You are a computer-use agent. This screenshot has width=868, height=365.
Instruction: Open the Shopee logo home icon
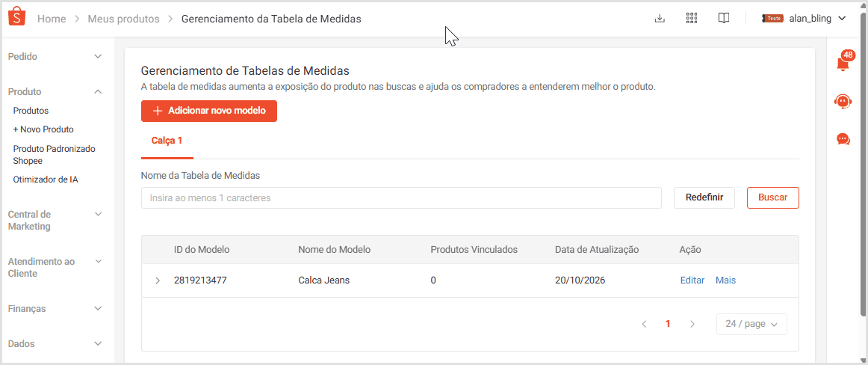(16, 16)
